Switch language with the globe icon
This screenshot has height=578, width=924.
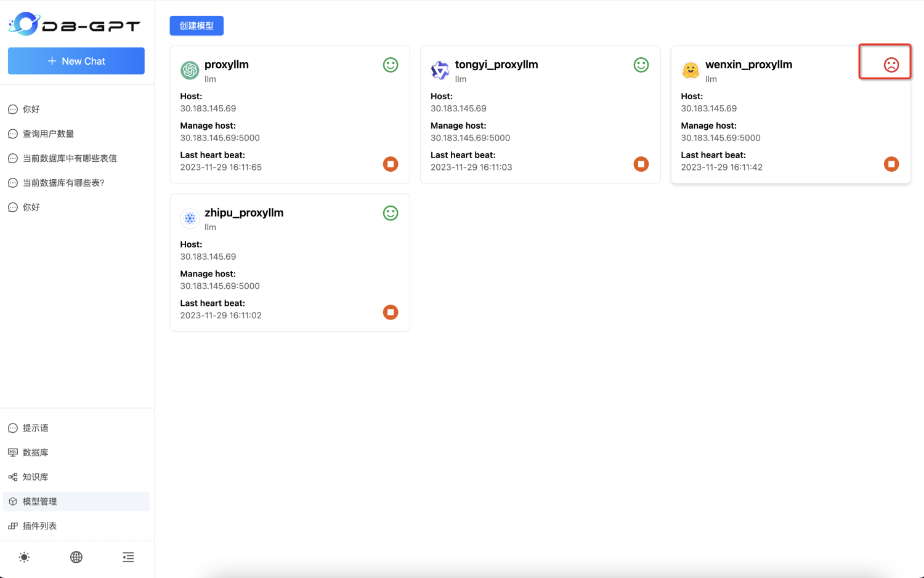[x=76, y=557]
